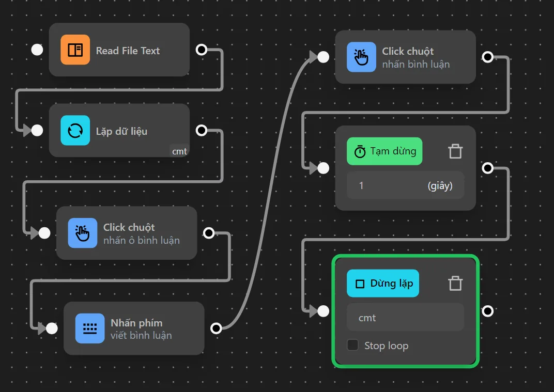Click the stopwatch icon in Tạm dừng label
The image size is (554, 392).
coord(360,151)
